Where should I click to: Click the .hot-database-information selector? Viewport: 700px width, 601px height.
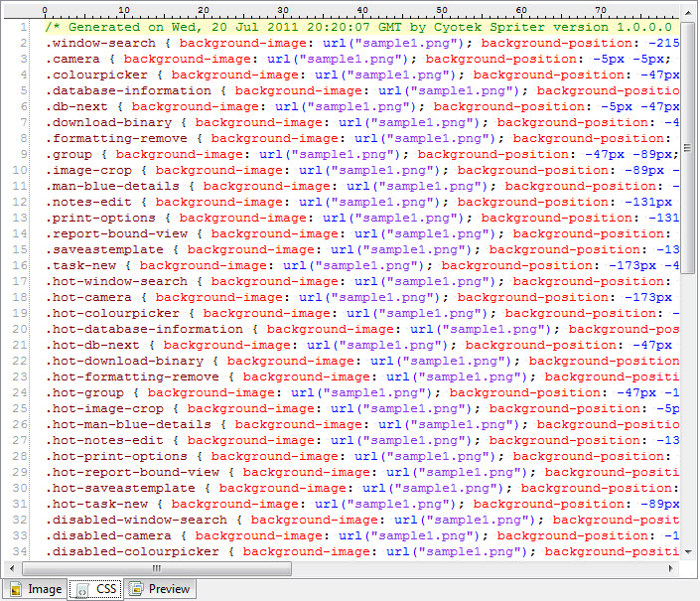[x=144, y=330]
